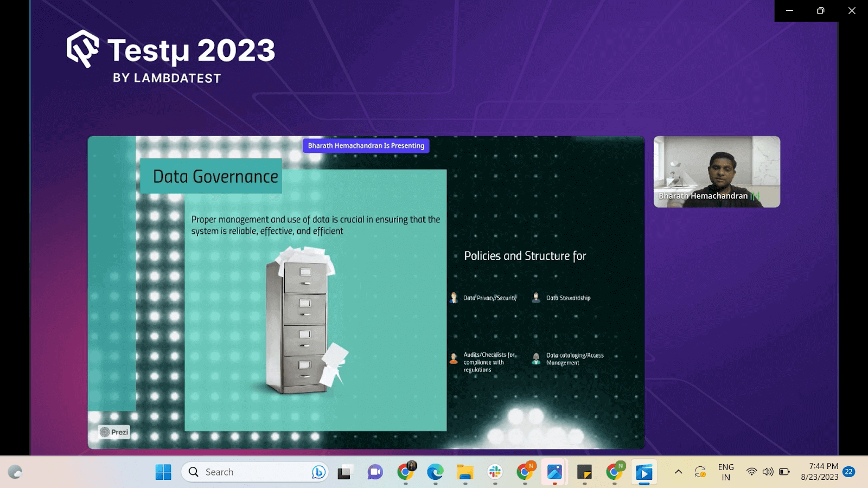
Task: Click Bharath Hemachandran's webcam thumbnail
Action: tap(716, 171)
